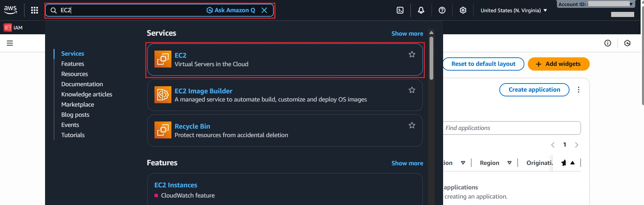644x205 pixels.
Task: Click the CloudWatch feature label
Action: pos(188,195)
